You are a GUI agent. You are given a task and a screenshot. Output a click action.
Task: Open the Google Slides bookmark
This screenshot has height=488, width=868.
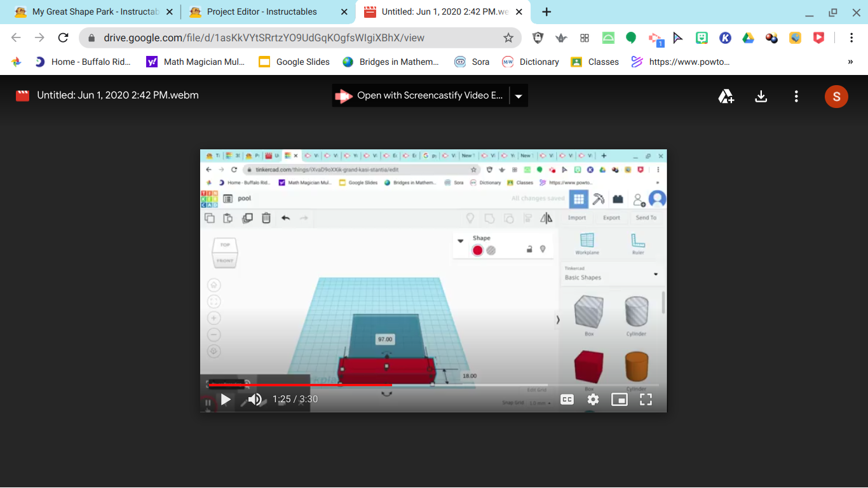(294, 62)
